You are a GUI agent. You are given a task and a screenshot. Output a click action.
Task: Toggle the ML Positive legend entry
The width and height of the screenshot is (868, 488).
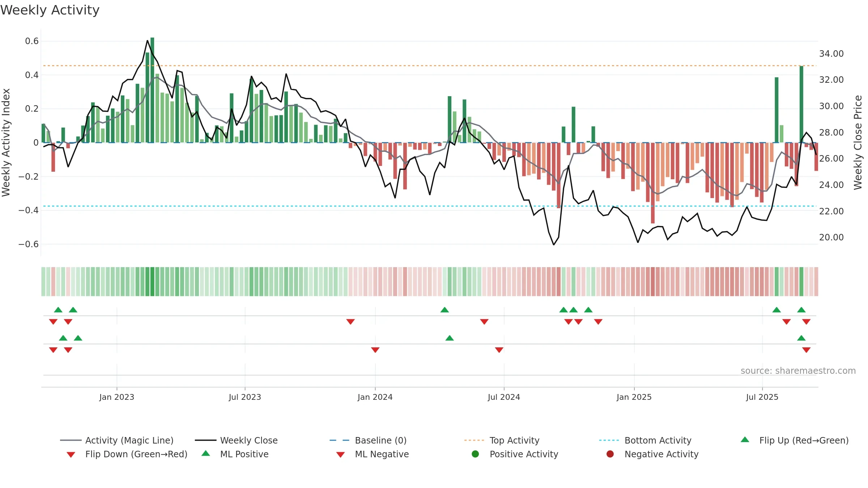[235, 454]
